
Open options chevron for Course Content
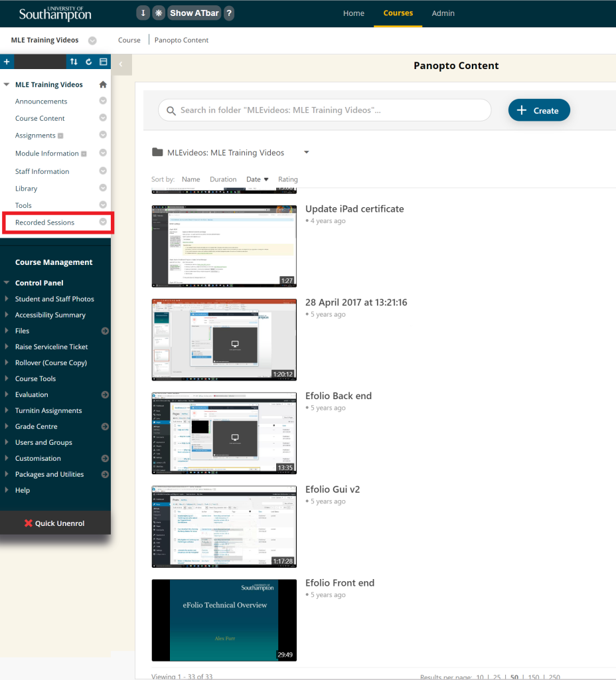(x=103, y=118)
